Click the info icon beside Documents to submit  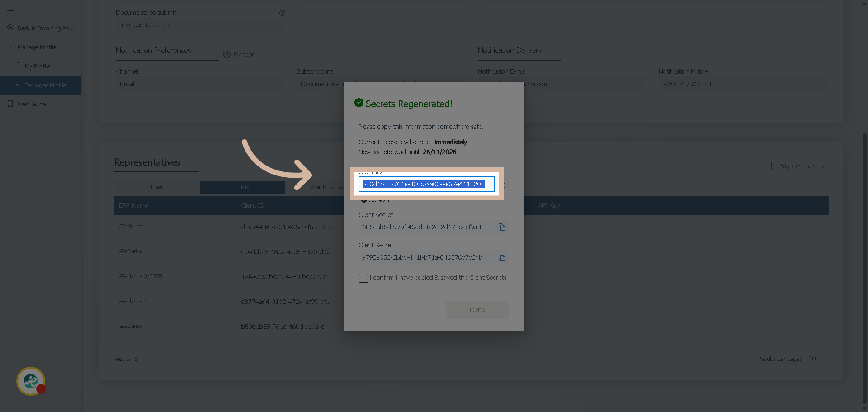(282, 13)
